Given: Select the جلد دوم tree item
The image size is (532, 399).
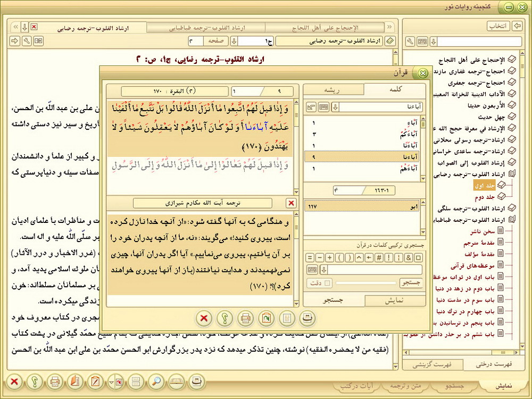Looking at the screenshot, I should [485, 197].
